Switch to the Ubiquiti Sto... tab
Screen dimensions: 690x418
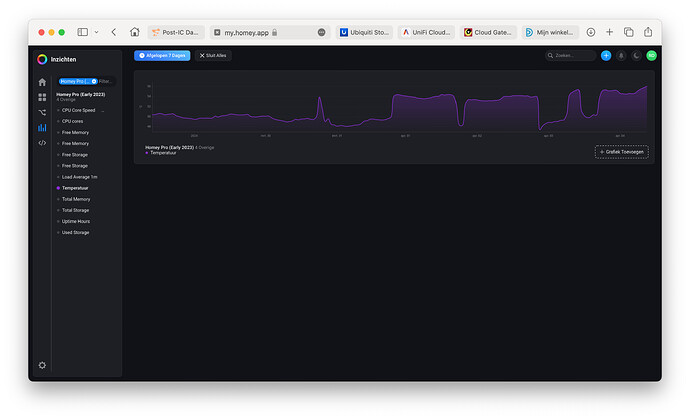(x=364, y=32)
